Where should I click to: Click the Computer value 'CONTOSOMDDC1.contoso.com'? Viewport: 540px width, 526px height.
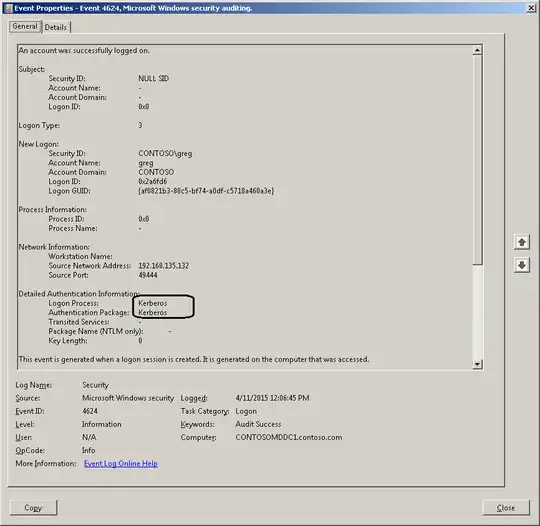[x=289, y=437]
